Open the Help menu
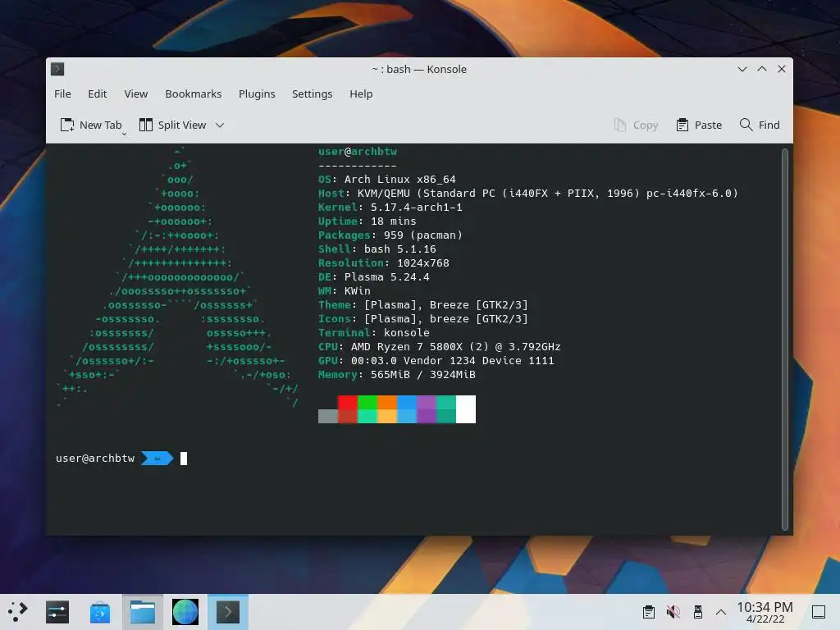Image resolution: width=840 pixels, height=630 pixels. (x=361, y=94)
